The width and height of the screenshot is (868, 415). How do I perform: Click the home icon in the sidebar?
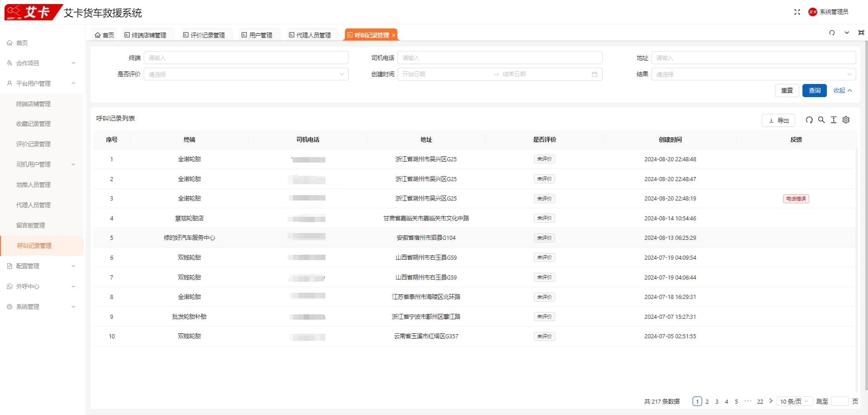tap(9, 43)
